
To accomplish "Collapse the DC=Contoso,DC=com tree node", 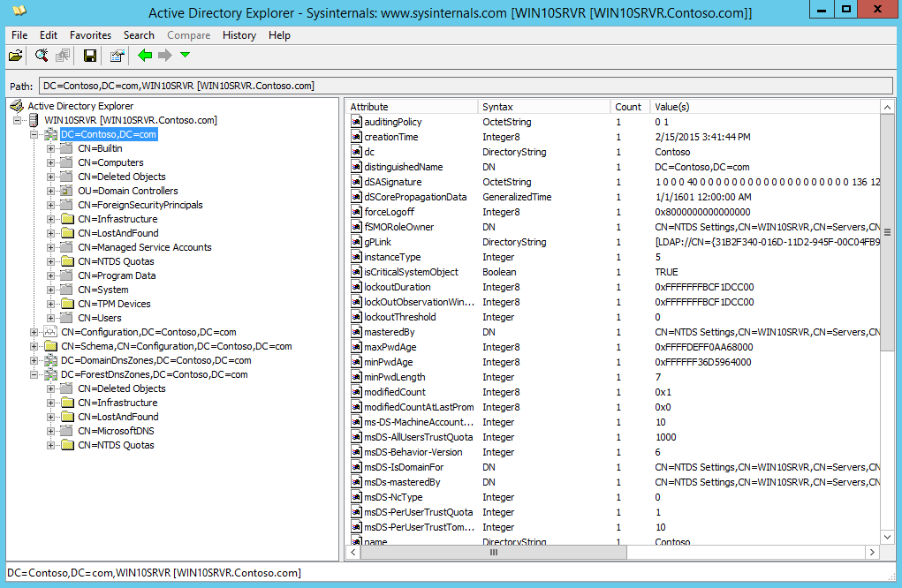I will (x=34, y=134).
